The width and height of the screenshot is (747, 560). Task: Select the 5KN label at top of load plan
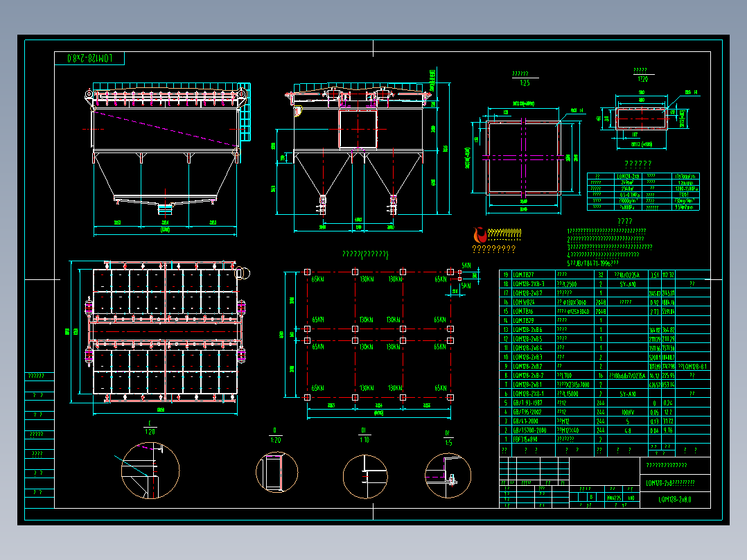coord(466,265)
